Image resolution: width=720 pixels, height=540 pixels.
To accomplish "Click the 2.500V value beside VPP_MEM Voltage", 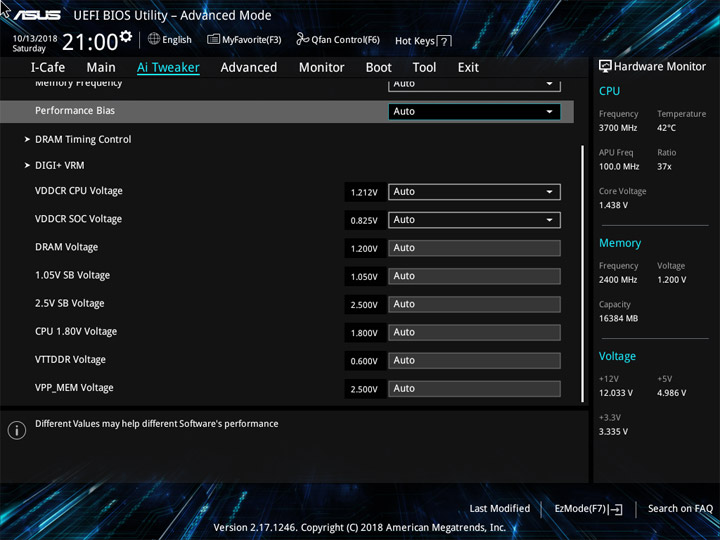I will [364, 389].
